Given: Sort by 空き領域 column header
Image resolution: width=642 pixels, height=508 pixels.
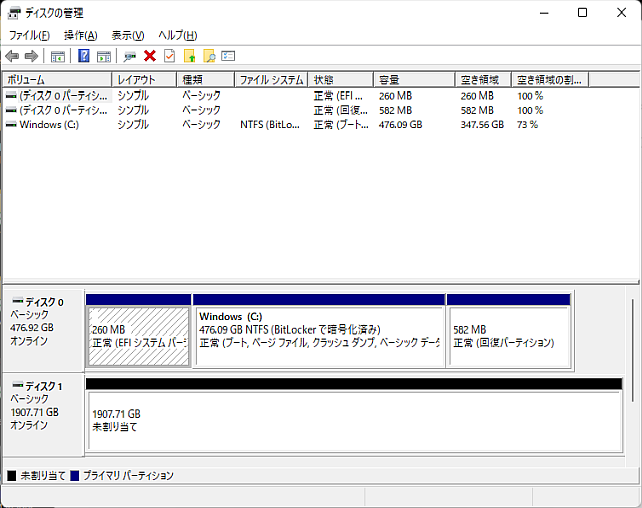Looking at the screenshot, I should click(x=483, y=80).
